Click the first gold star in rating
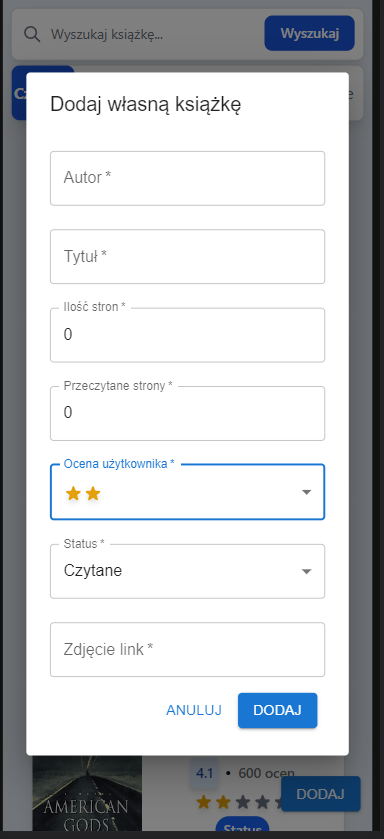 73,493
